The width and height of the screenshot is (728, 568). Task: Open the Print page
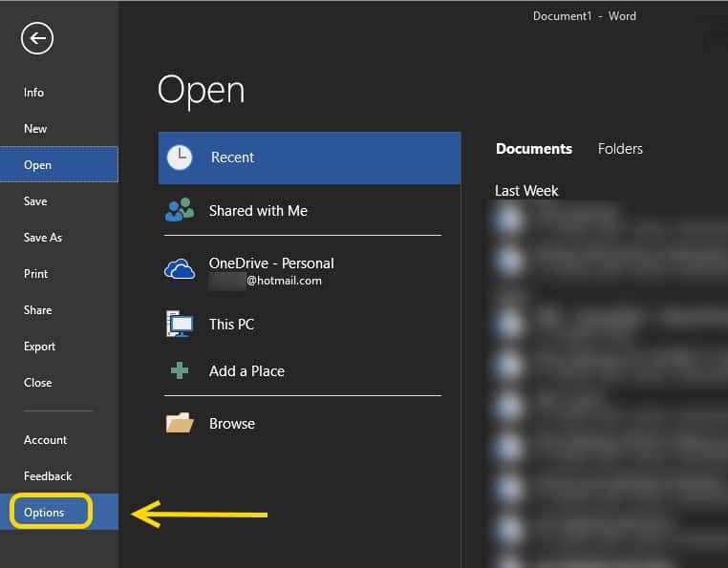tap(36, 274)
